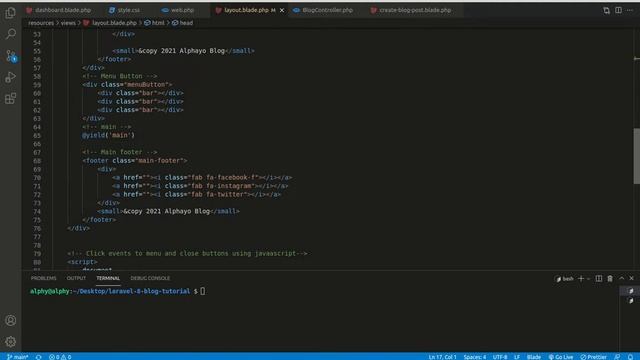
Task: Open the Extensions view
Action: coord(11,98)
